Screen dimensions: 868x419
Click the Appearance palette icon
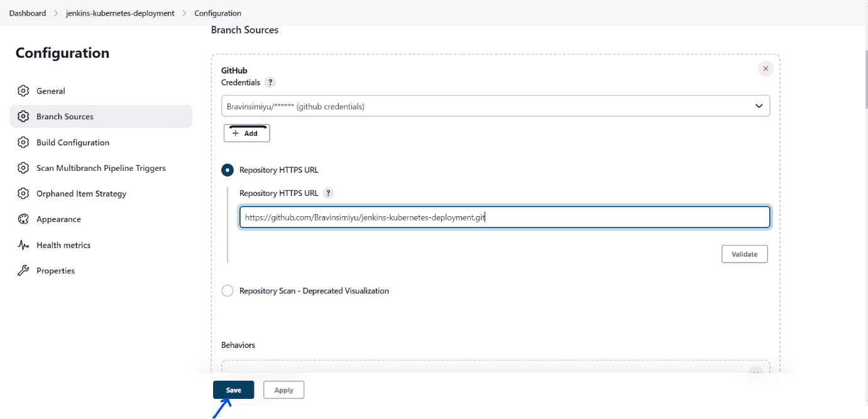23,219
